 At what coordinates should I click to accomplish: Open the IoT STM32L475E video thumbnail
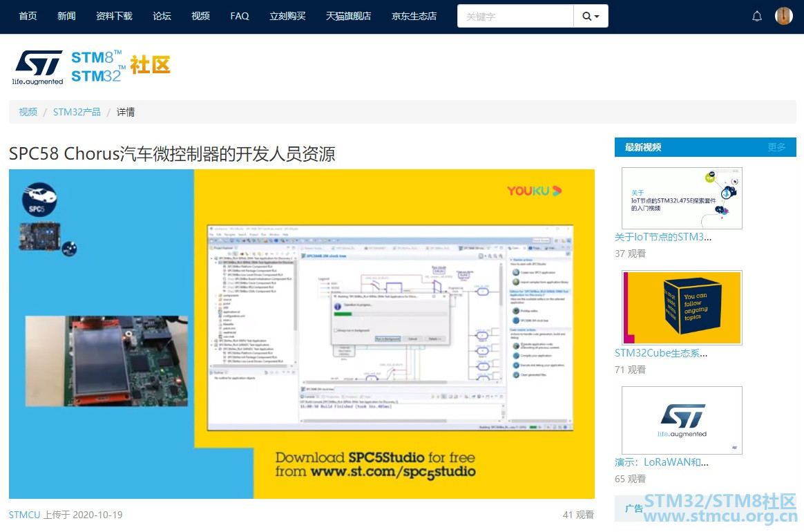click(682, 198)
